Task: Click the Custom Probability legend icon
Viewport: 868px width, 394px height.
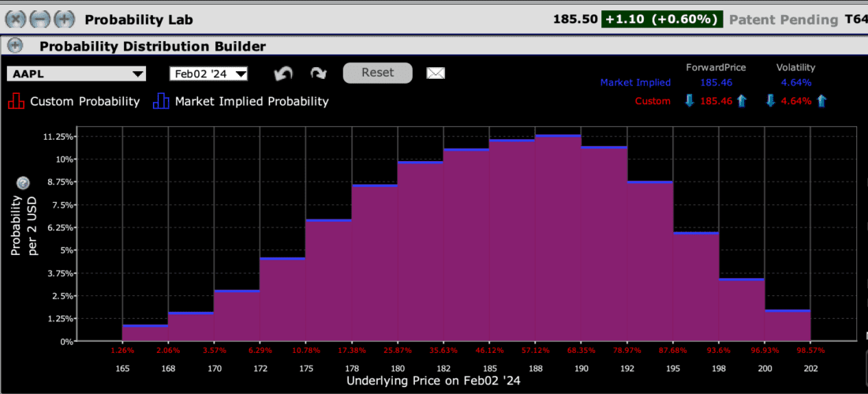Action: tap(17, 101)
